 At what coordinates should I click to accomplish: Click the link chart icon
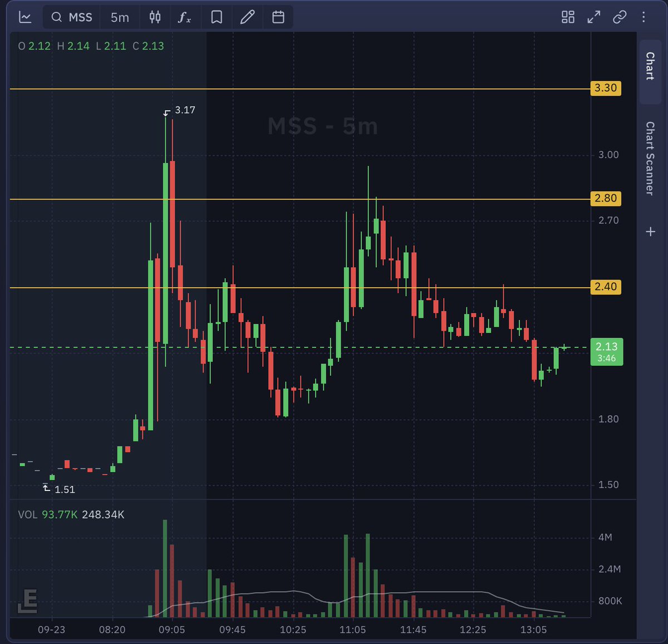click(x=620, y=17)
